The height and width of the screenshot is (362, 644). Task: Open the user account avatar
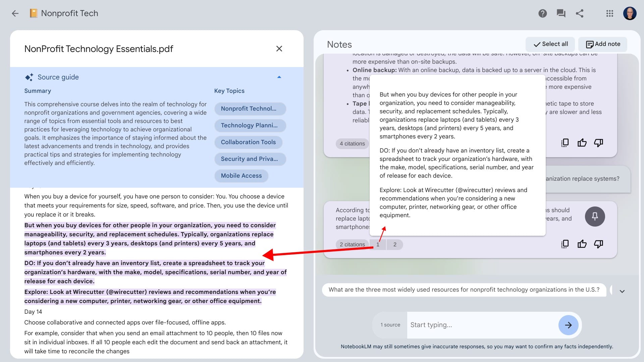[630, 13]
